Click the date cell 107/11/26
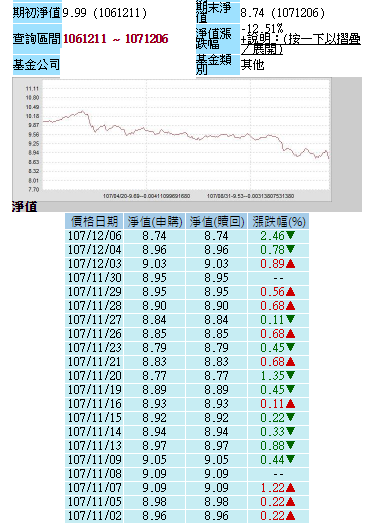 coord(94,334)
